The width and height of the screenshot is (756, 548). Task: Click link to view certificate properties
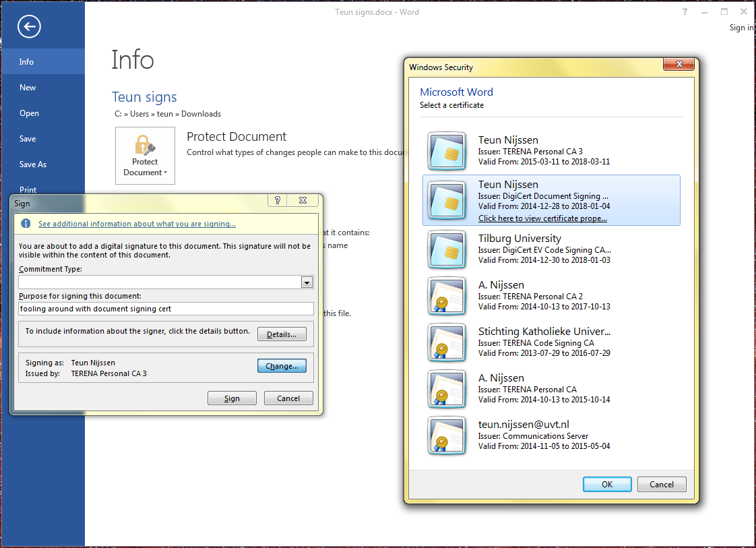[x=542, y=218]
